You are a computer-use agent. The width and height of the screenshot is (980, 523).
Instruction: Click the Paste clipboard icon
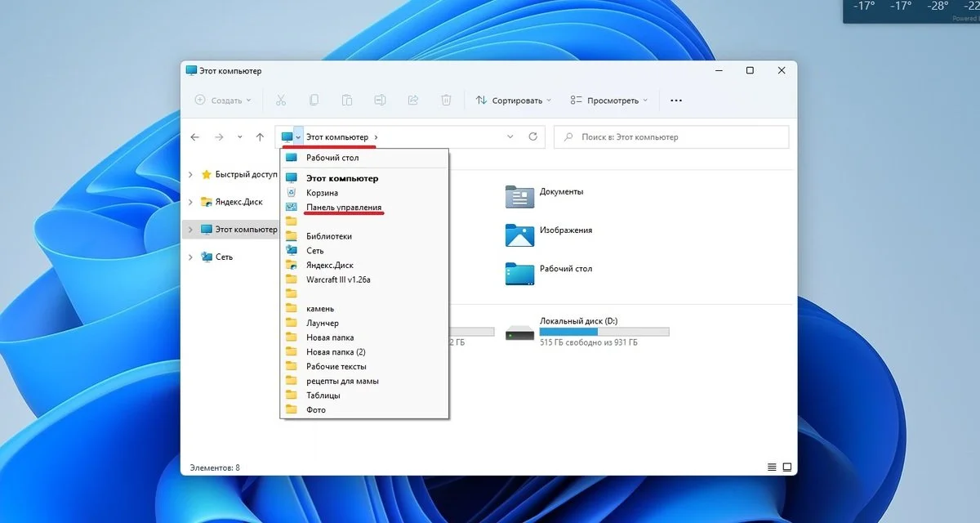click(x=347, y=101)
